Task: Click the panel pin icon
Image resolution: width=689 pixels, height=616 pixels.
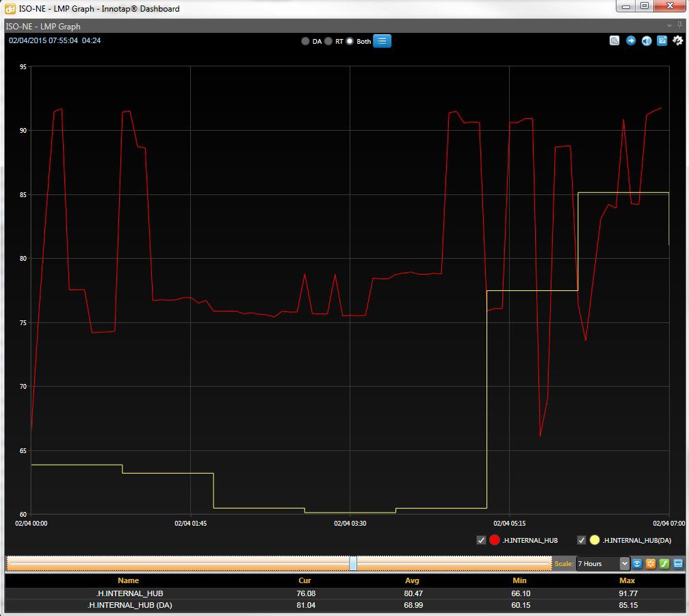Action: (680, 25)
